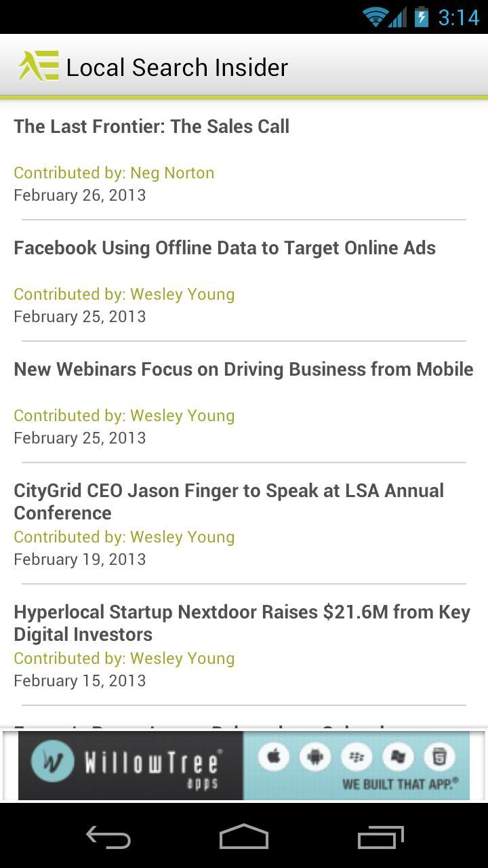Tap the battery charging status icon

click(421, 17)
